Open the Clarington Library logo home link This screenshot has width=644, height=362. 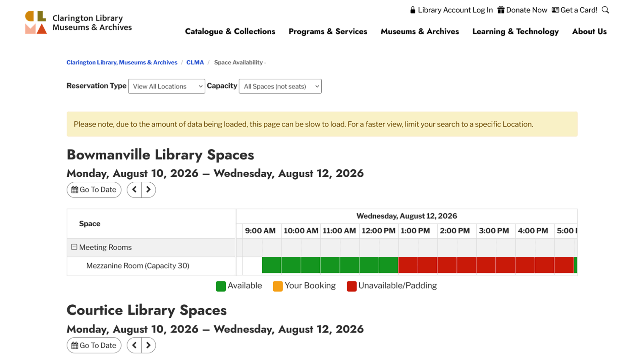click(78, 22)
